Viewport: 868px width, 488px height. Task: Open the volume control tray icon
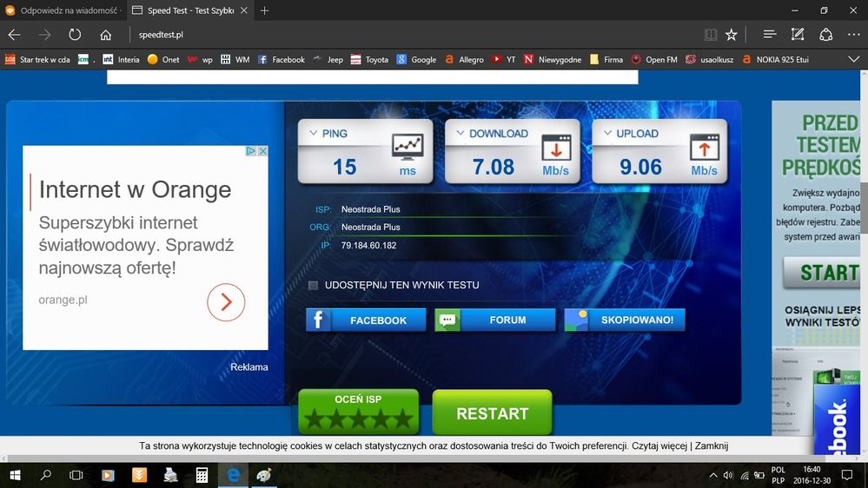click(728, 475)
